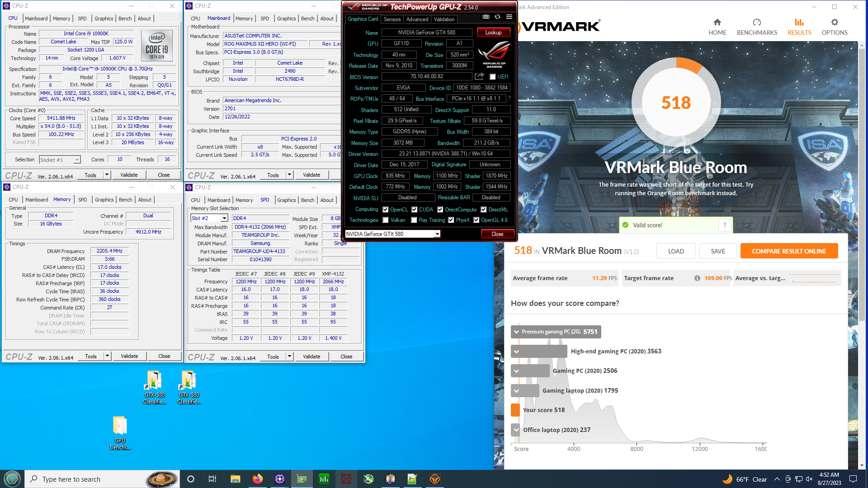
Task: Click the GPU-Z refresh icon
Action: (x=497, y=17)
